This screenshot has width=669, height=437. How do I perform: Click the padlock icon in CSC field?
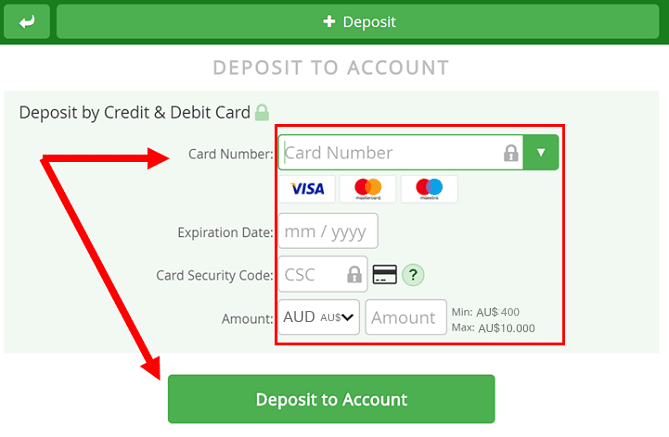(354, 274)
